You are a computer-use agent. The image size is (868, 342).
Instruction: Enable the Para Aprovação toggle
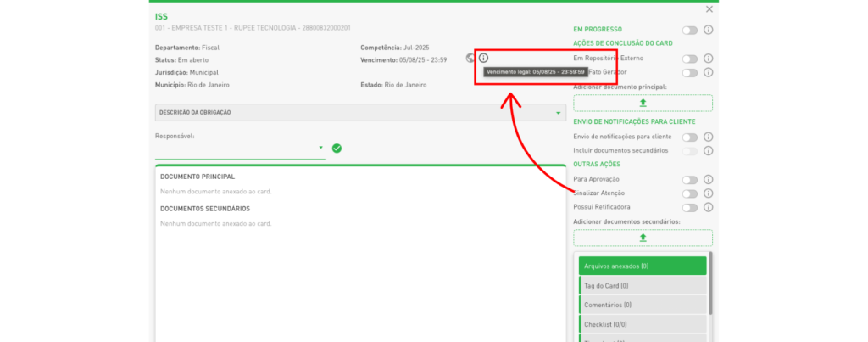pos(690,180)
